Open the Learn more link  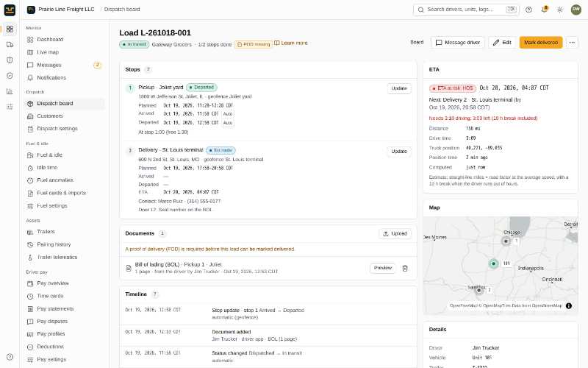pyautogui.click(x=291, y=43)
